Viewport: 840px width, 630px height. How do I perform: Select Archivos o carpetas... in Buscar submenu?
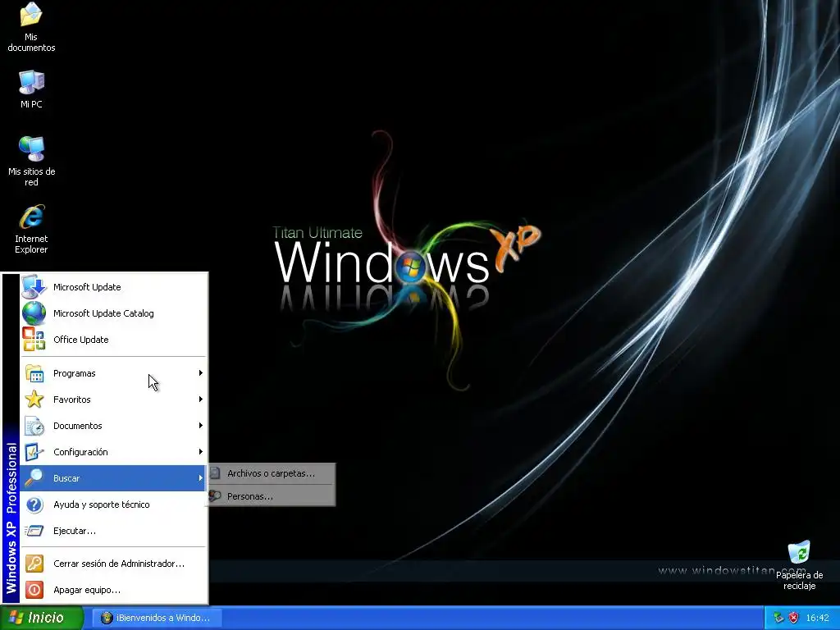click(x=272, y=473)
